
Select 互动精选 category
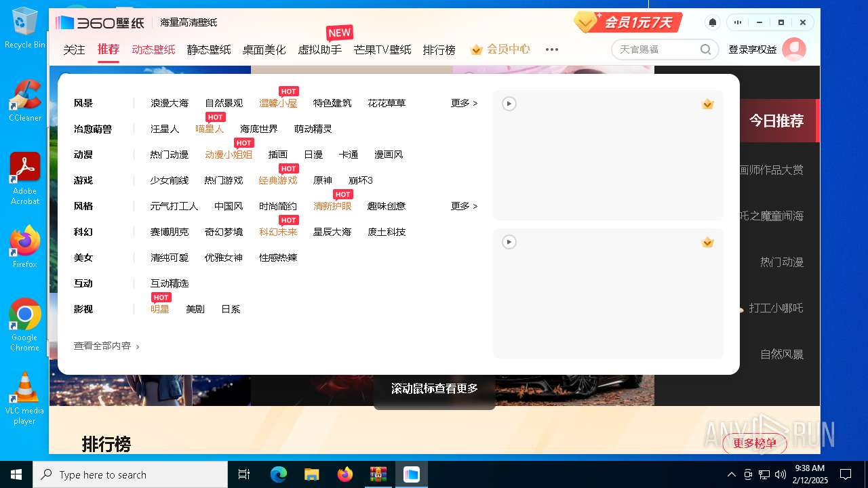[170, 283]
